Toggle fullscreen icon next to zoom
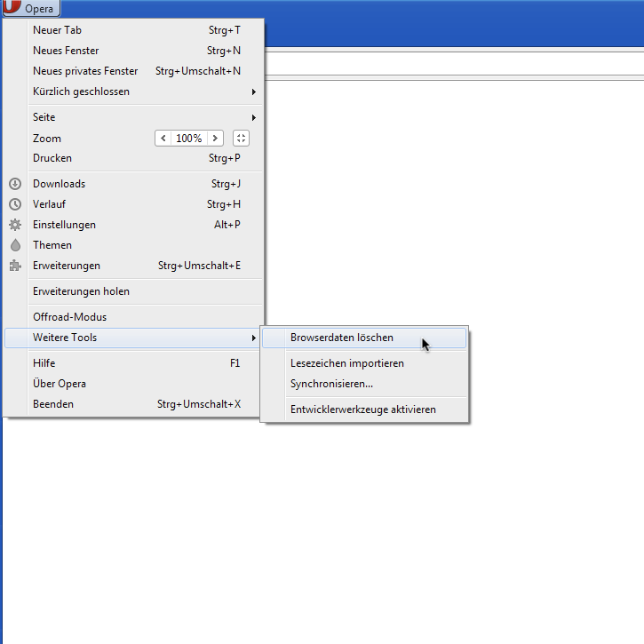The width and height of the screenshot is (644, 644). pyautogui.click(x=241, y=138)
